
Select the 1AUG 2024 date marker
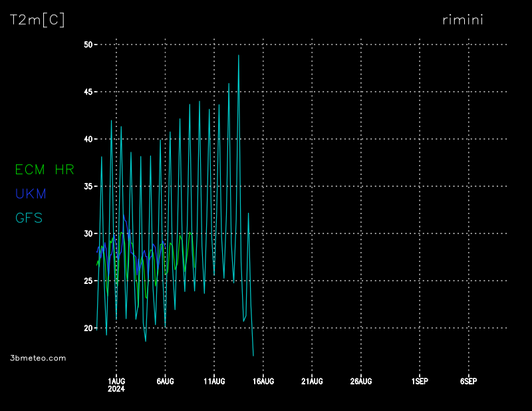(x=116, y=384)
